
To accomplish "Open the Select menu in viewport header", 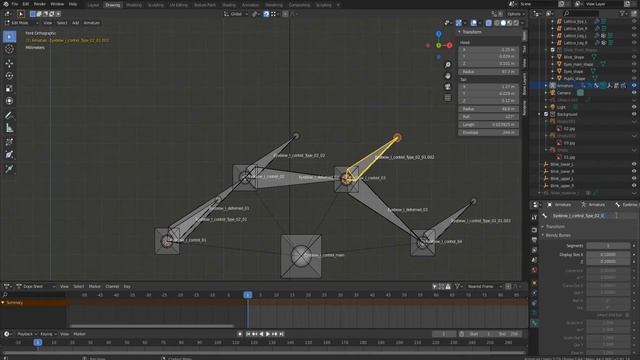I will point(62,23).
